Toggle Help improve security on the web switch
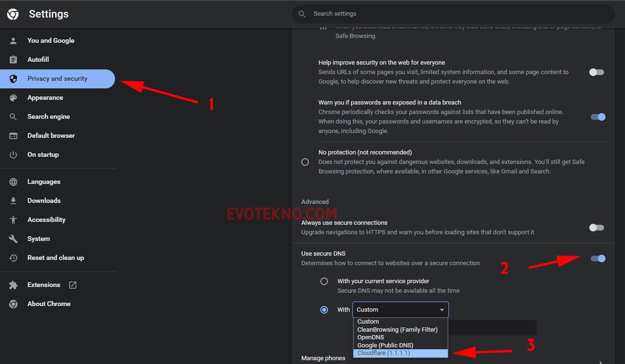The width and height of the screenshot is (625, 364). tap(597, 72)
